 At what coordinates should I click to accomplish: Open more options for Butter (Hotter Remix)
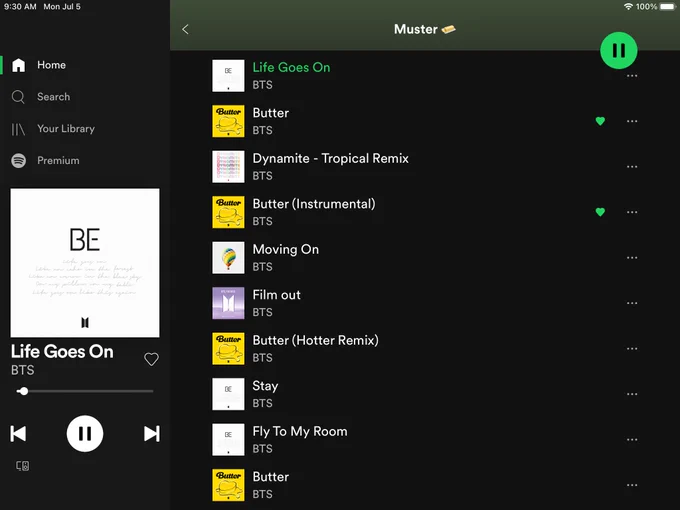[x=632, y=349]
